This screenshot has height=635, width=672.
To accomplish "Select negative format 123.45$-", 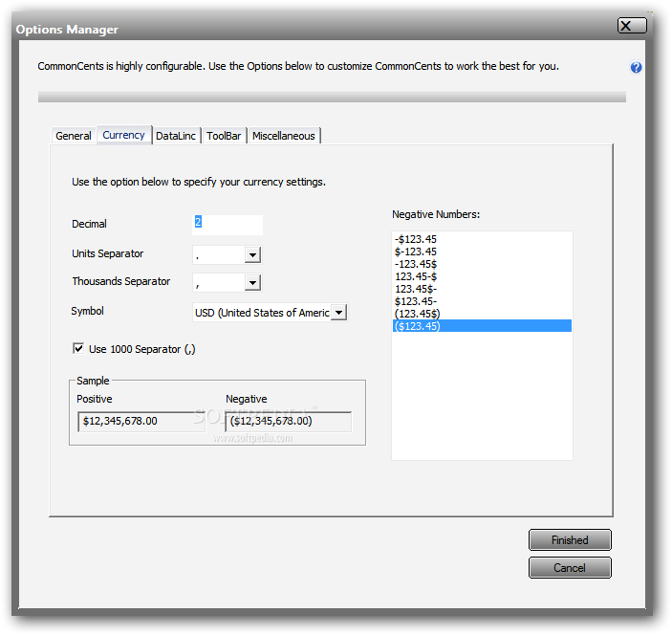I will [x=482, y=289].
